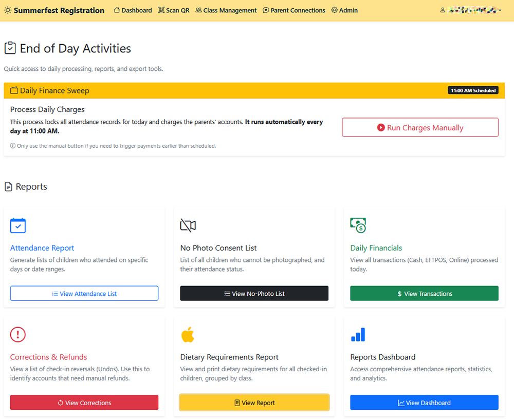
Task: Click the Dietary Requirements Report title
Action: tap(229, 357)
